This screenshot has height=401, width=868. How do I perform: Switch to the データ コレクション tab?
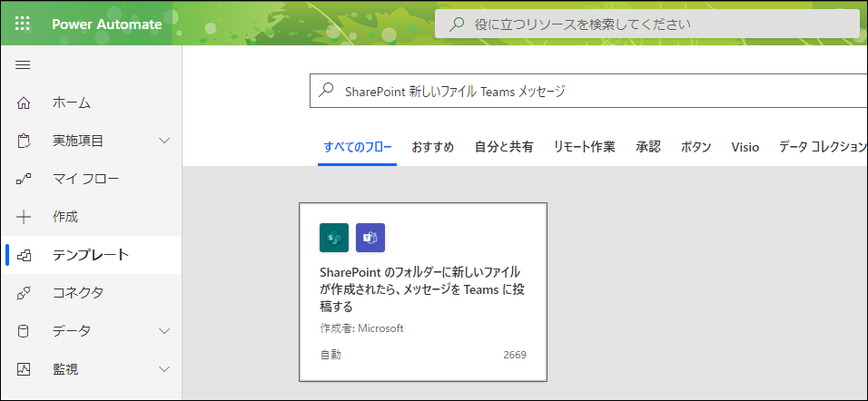823,147
